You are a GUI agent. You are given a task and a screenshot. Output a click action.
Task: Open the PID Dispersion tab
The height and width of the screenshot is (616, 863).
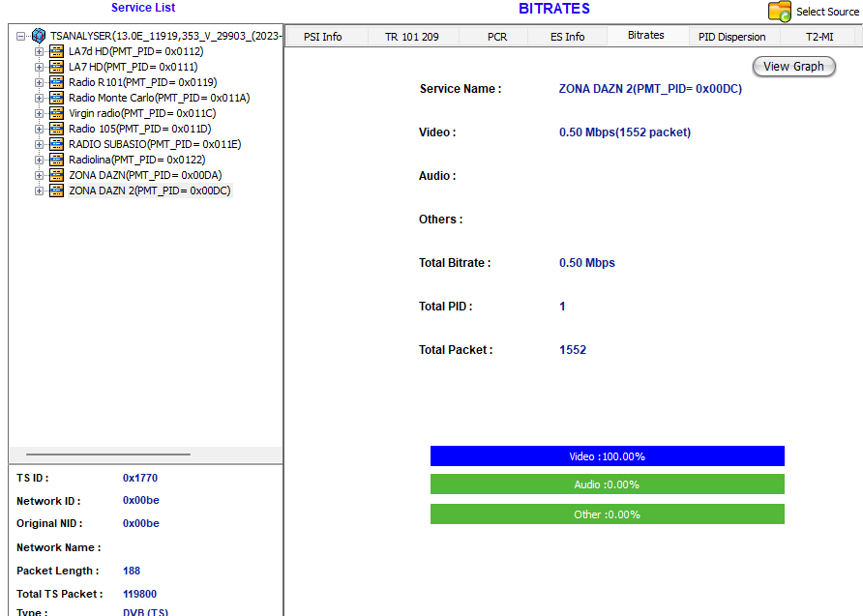[x=732, y=37]
